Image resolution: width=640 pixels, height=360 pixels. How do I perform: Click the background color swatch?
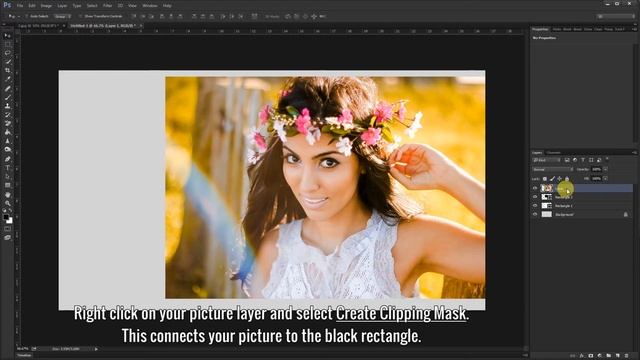point(9,221)
